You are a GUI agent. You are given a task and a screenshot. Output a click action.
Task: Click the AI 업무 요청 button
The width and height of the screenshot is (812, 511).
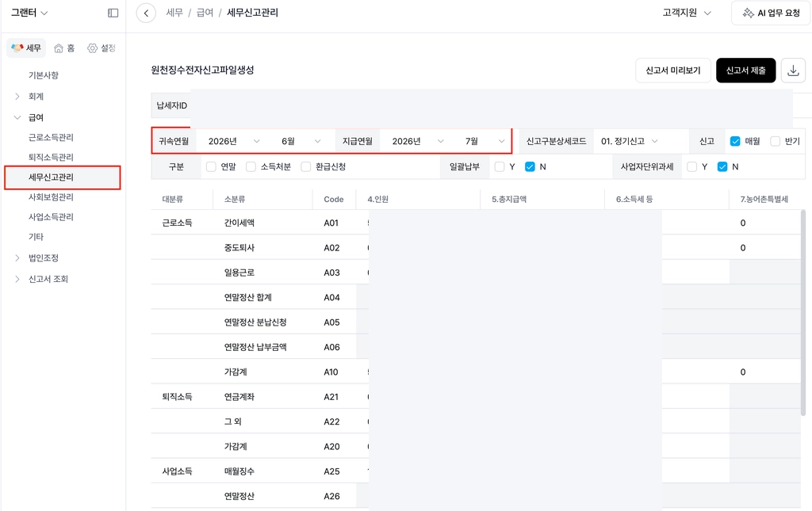tap(771, 13)
